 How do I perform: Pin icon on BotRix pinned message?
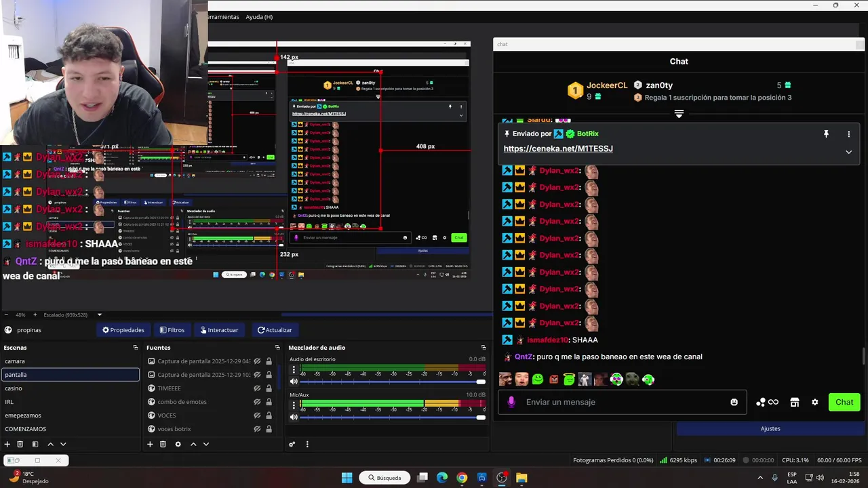point(826,134)
